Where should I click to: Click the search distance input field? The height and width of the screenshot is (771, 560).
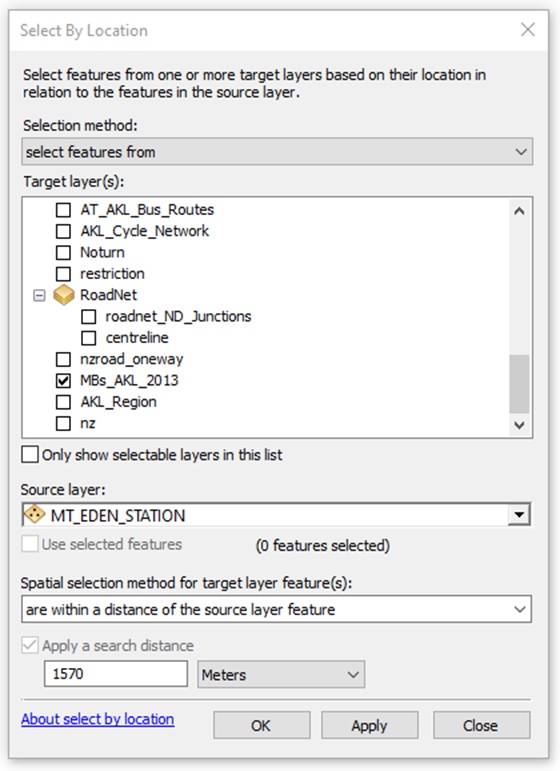coord(116,674)
